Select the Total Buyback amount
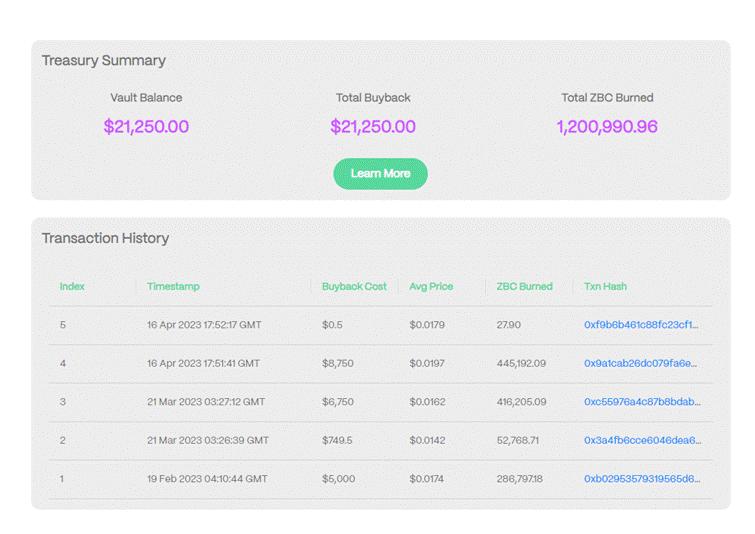 373,127
